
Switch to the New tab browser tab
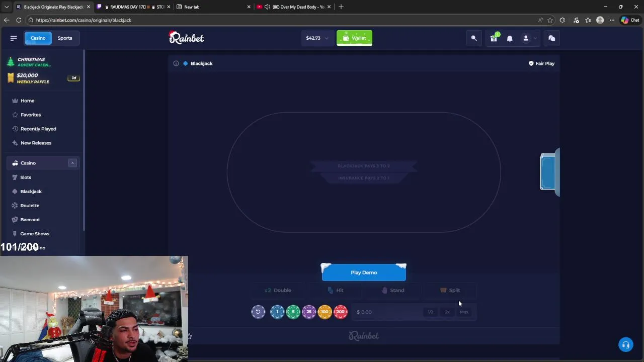[x=213, y=7]
